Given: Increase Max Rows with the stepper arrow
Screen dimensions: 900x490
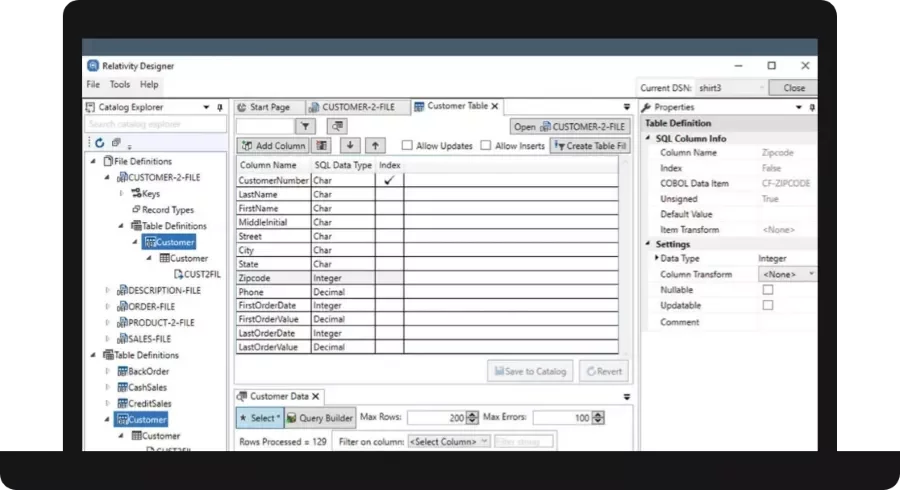Looking at the screenshot, I should (x=472, y=414).
